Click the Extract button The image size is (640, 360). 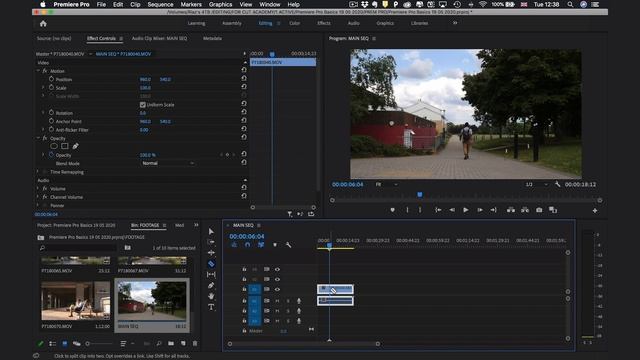tap(525, 210)
